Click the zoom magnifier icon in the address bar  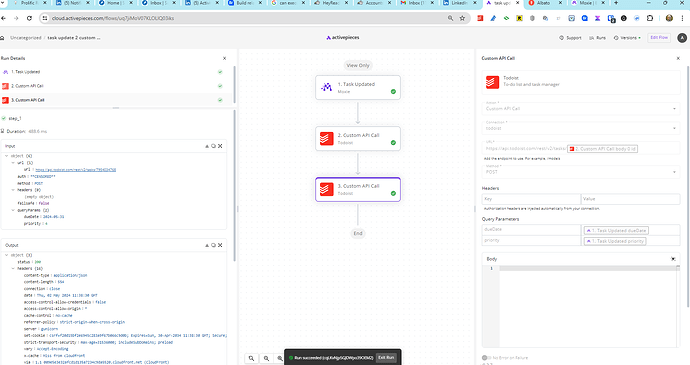[x=450, y=18]
